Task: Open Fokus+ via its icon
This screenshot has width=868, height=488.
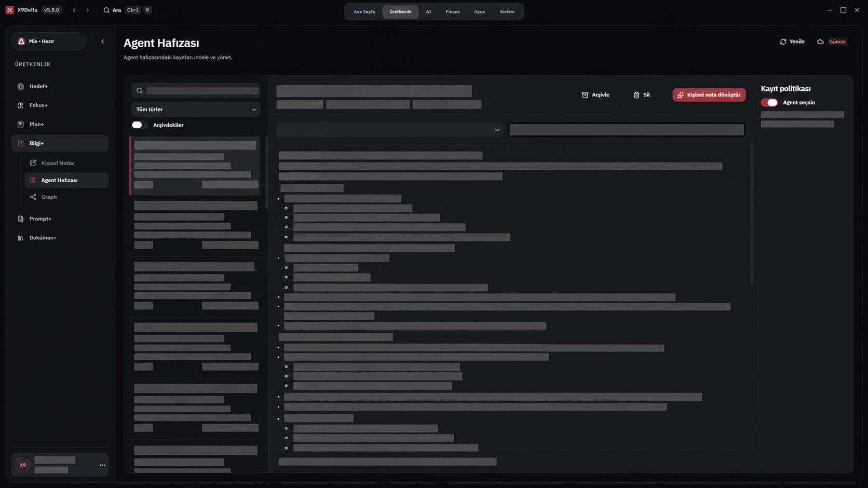Action: tap(21, 105)
